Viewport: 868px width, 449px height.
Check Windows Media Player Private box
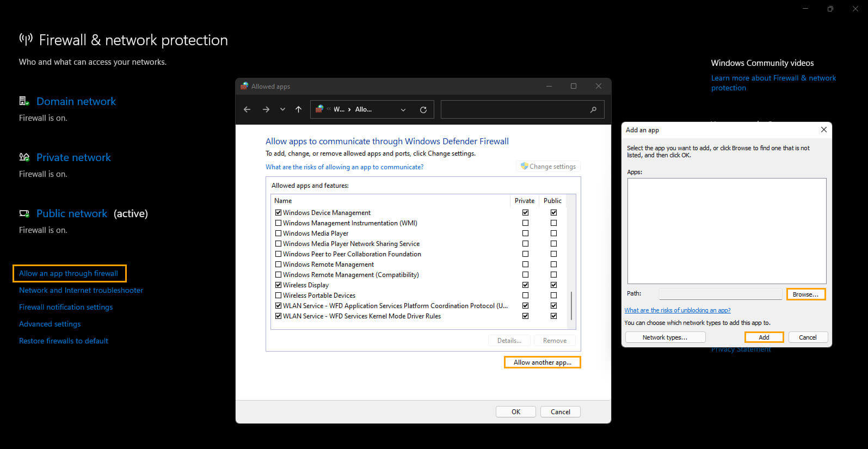pyautogui.click(x=525, y=233)
